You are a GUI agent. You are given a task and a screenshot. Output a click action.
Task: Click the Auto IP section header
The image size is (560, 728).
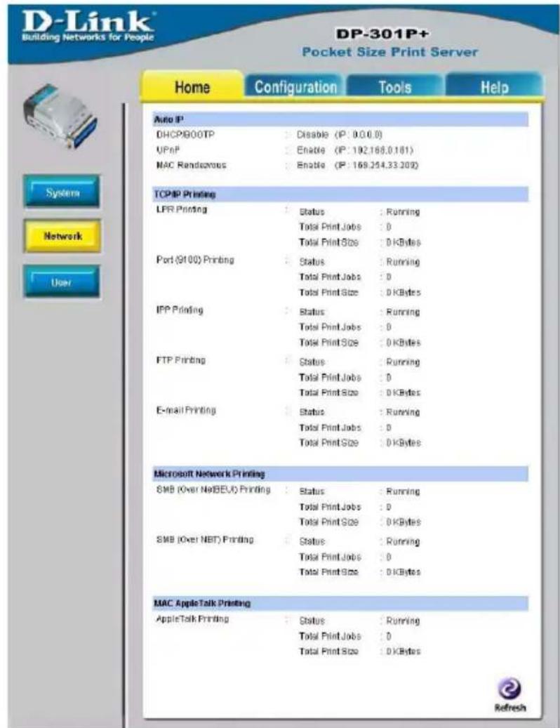(340, 119)
